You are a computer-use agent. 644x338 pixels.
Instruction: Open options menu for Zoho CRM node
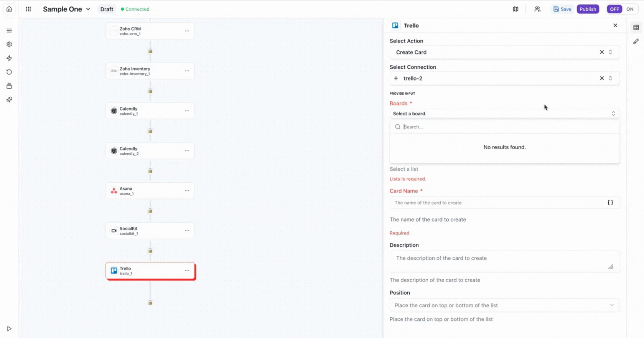point(187,31)
